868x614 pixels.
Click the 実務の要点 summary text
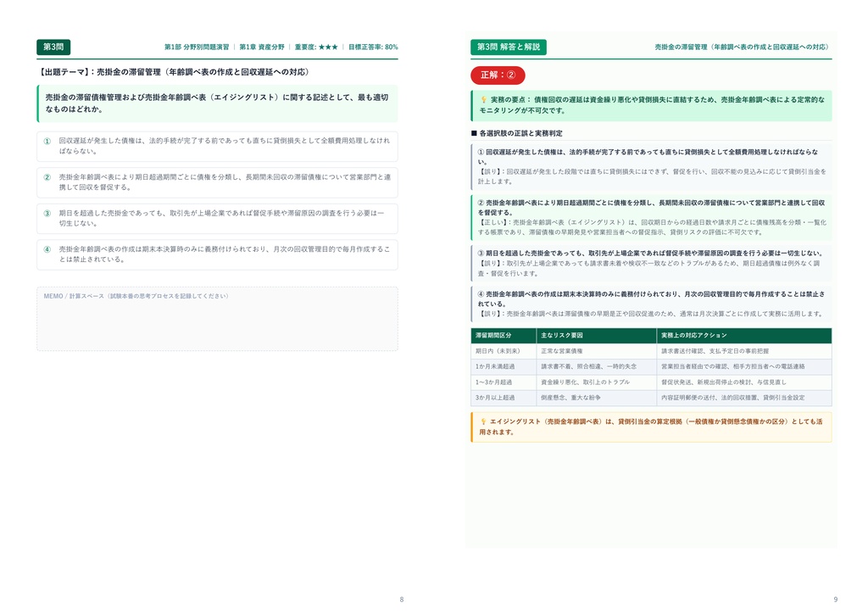[652, 105]
